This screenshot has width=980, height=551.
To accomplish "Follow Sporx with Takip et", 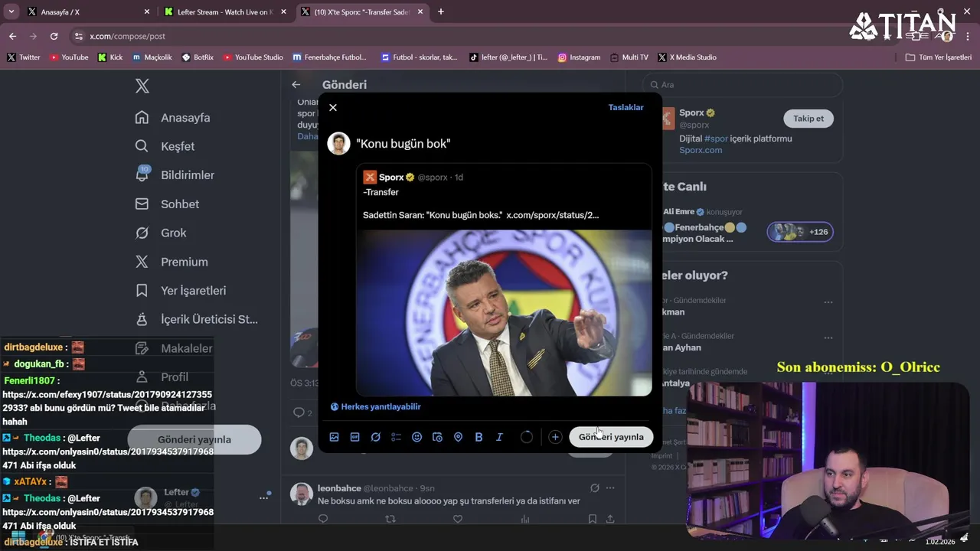I will [808, 119].
